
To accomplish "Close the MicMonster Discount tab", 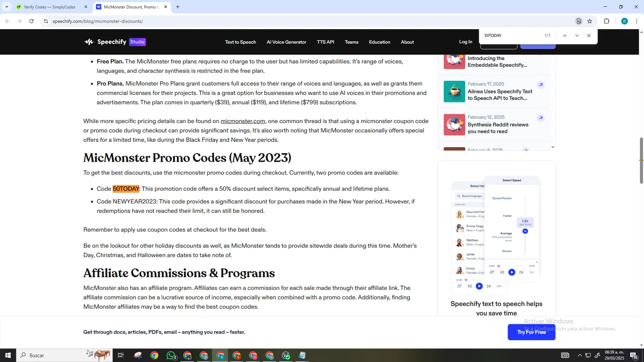I will (166, 7).
